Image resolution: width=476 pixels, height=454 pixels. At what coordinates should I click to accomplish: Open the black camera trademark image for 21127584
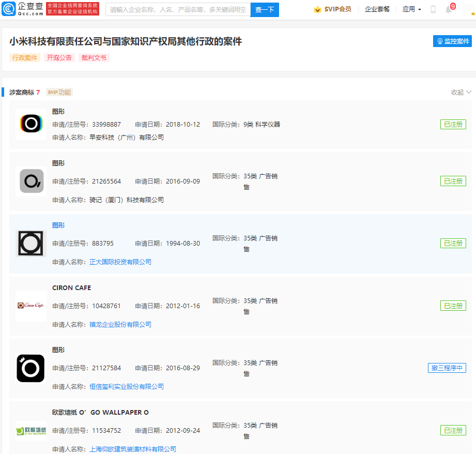(x=30, y=368)
